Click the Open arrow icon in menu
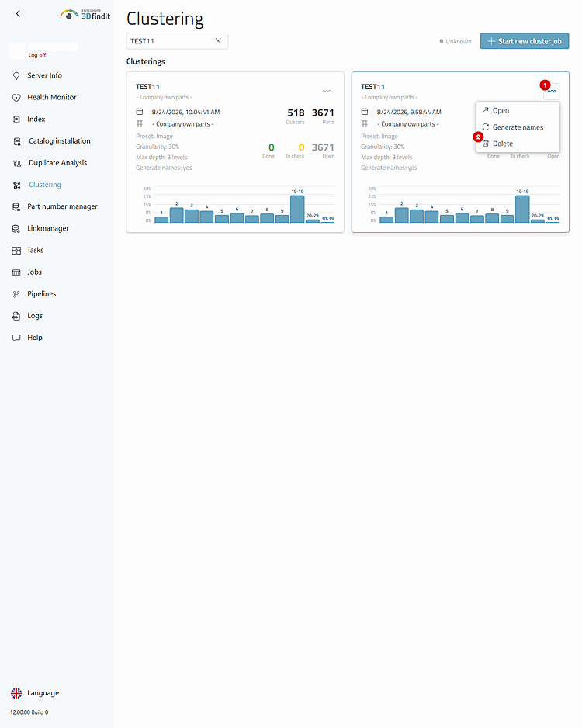Viewport: 582px width, 728px height. [x=486, y=110]
